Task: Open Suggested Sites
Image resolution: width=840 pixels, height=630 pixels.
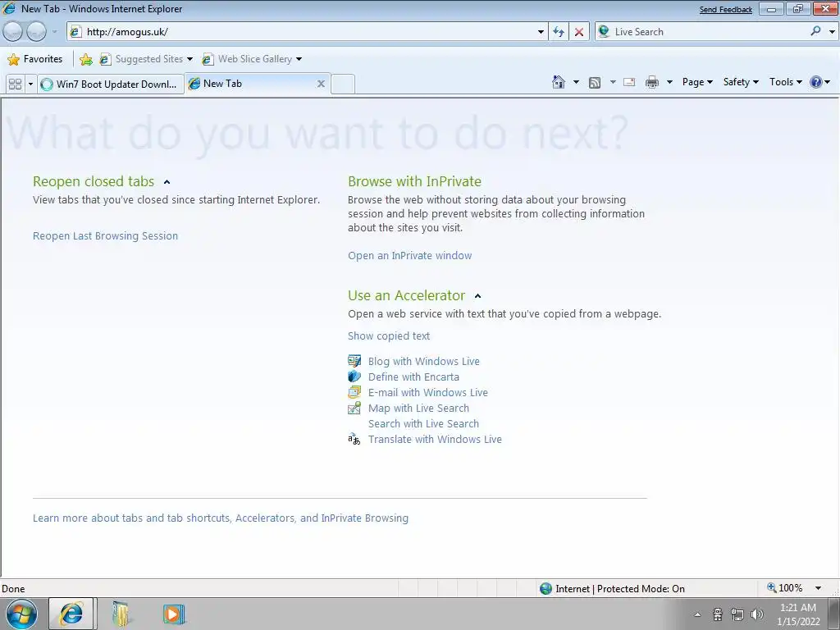Action: [x=146, y=59]
